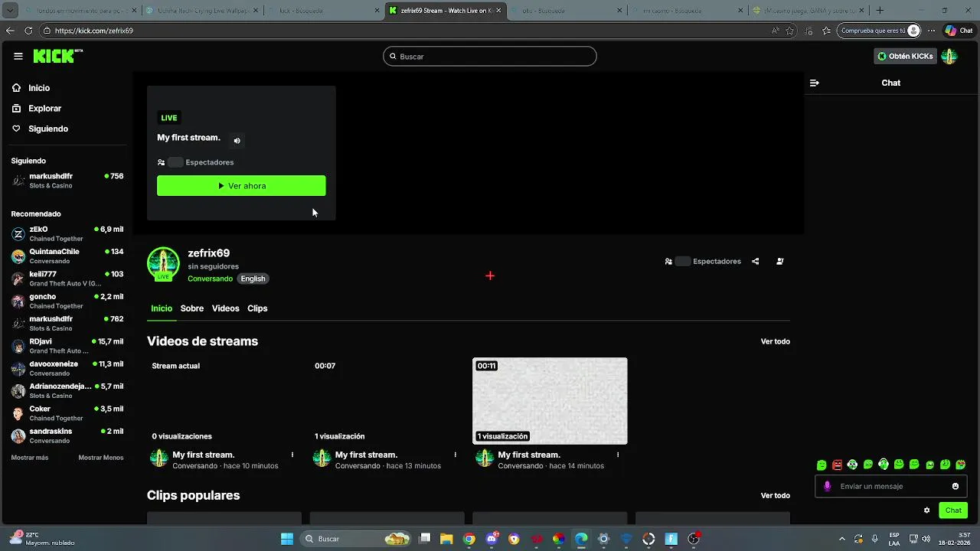Click the Obtén KICKs button

pos(905,56)
